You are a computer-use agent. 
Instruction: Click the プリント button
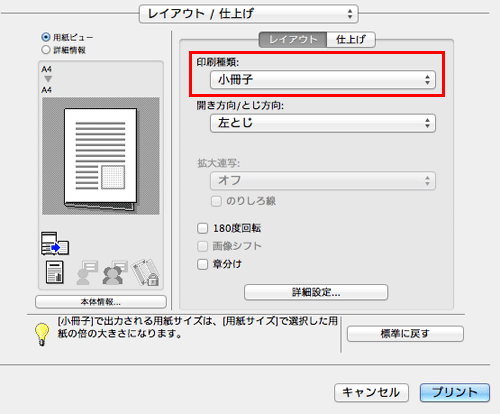(x=455, y=392)
